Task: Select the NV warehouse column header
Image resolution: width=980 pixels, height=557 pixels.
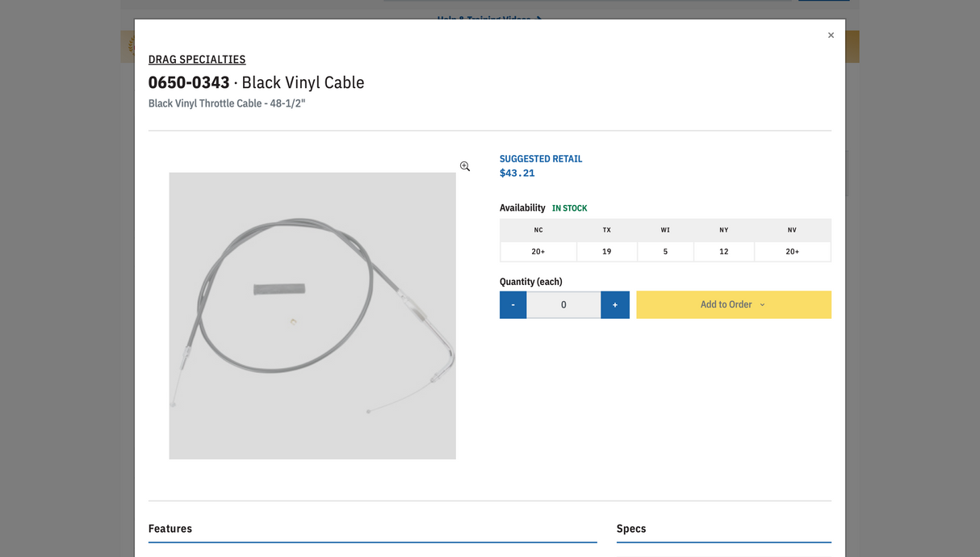Action: click(x=793, y=230)
